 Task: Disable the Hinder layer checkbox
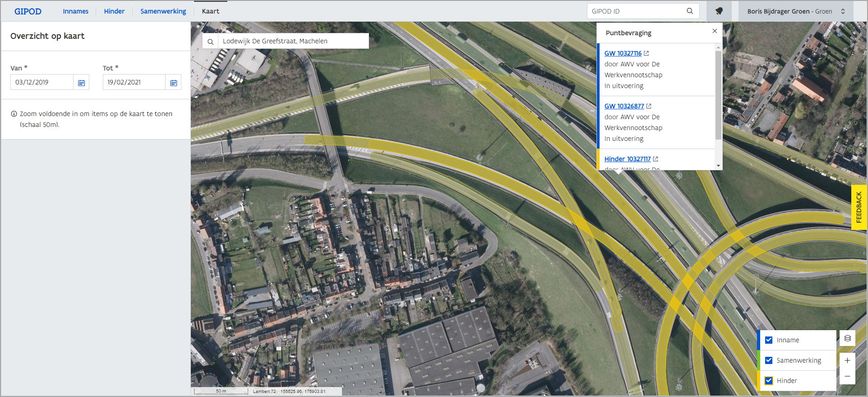coord(769,381)
